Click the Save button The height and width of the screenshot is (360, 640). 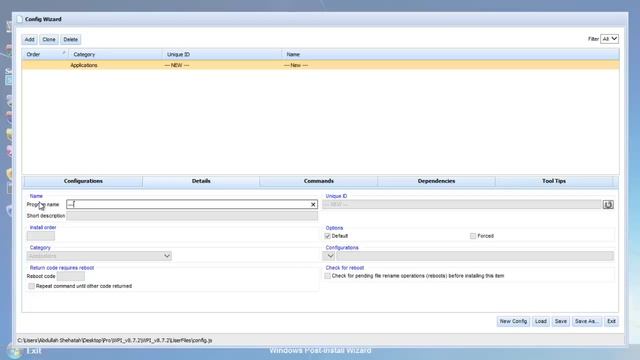tap(560, 321)
